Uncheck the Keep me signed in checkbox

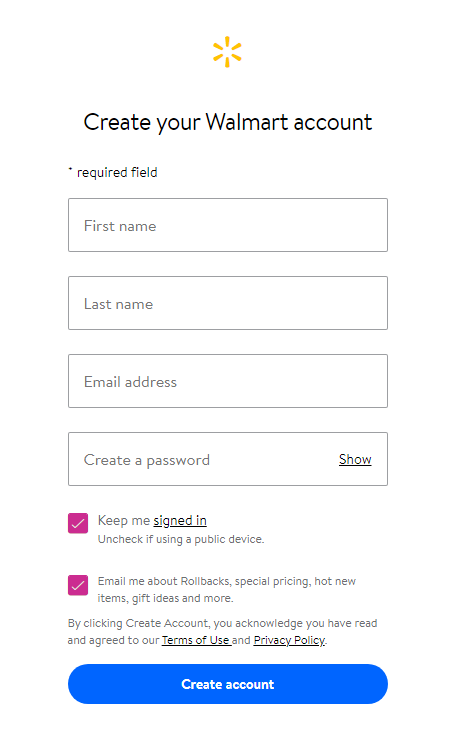coord(78,523)
